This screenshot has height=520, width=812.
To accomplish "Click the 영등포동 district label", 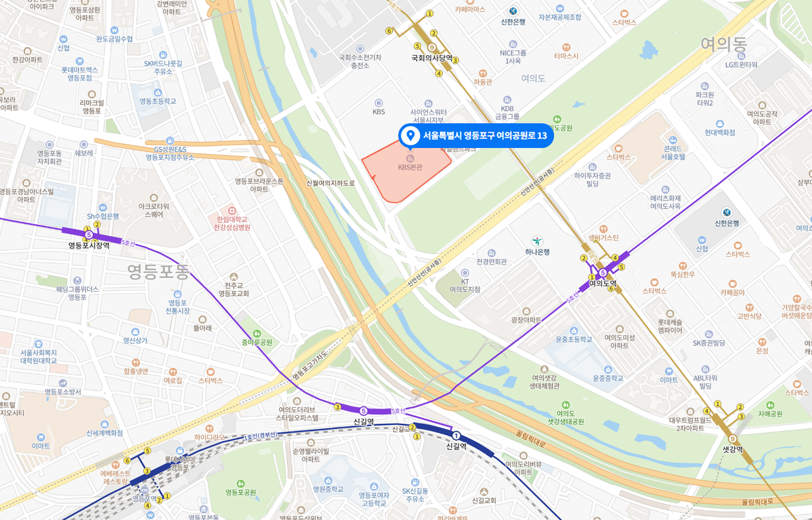I will pos(158,271).
